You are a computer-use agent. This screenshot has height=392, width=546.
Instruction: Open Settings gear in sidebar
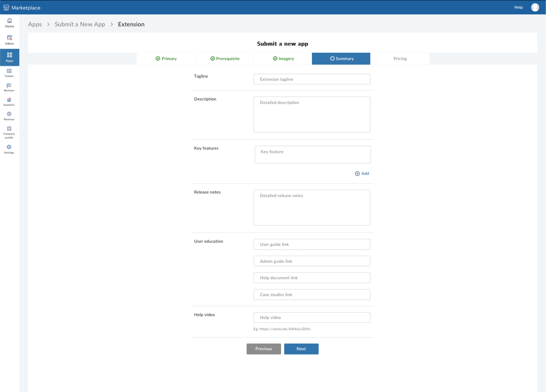pos(9,149)
